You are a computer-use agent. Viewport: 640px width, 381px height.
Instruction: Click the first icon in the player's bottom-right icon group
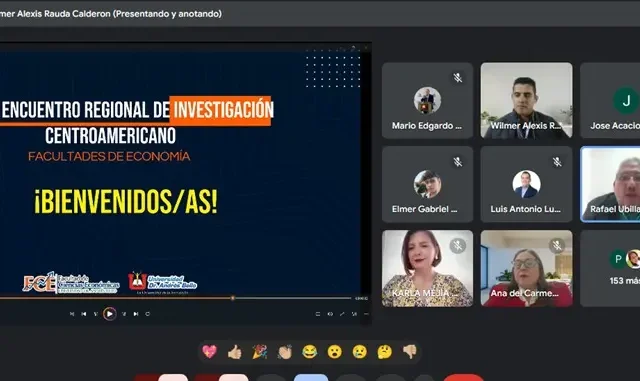[318, 314]
